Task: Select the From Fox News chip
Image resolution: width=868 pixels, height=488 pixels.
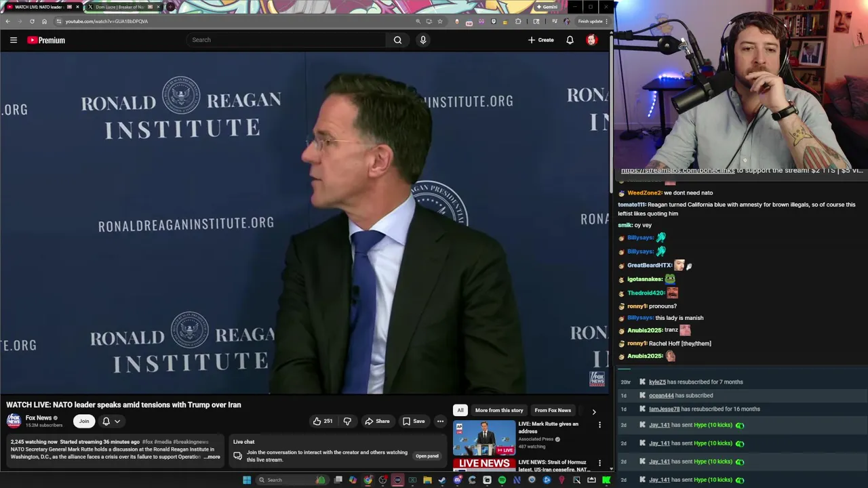Action: click(x=553, y=410)
